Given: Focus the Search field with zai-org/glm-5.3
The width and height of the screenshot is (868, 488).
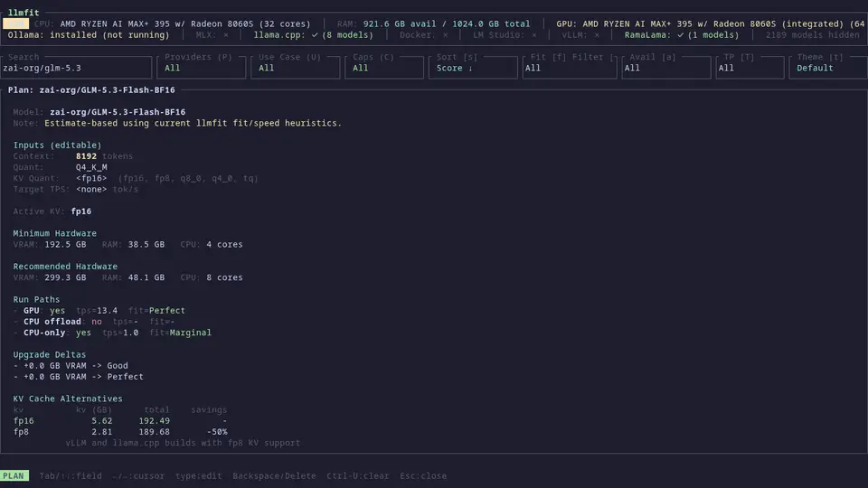Looking at the screenshot, I should pos(76,68).
